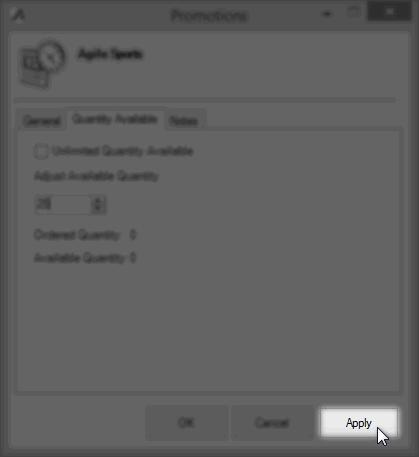Click the application icon in the title bar
This screenshot has width=419, height=457.
(x=17, y=14)
